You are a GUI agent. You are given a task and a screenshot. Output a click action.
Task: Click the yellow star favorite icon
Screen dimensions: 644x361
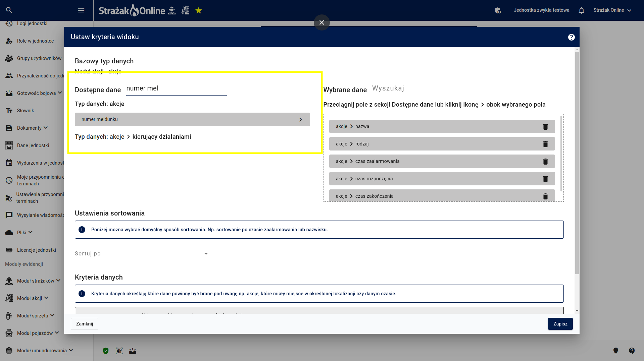[199, 10]
